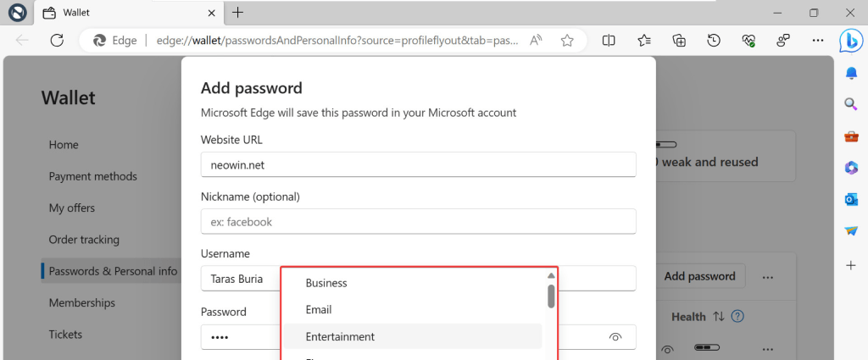Open Tickets section

click(x=65, y=335)
